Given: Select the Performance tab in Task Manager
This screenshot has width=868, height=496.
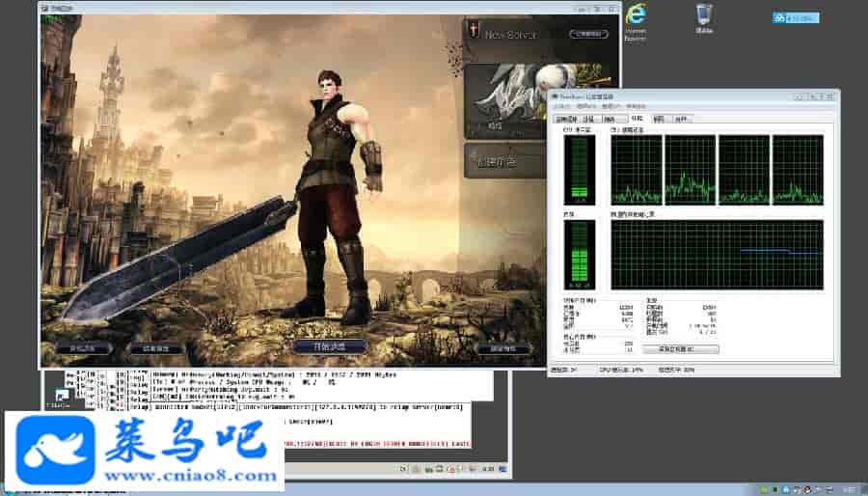Looking at the screenshot, I should tap(635, 119).
